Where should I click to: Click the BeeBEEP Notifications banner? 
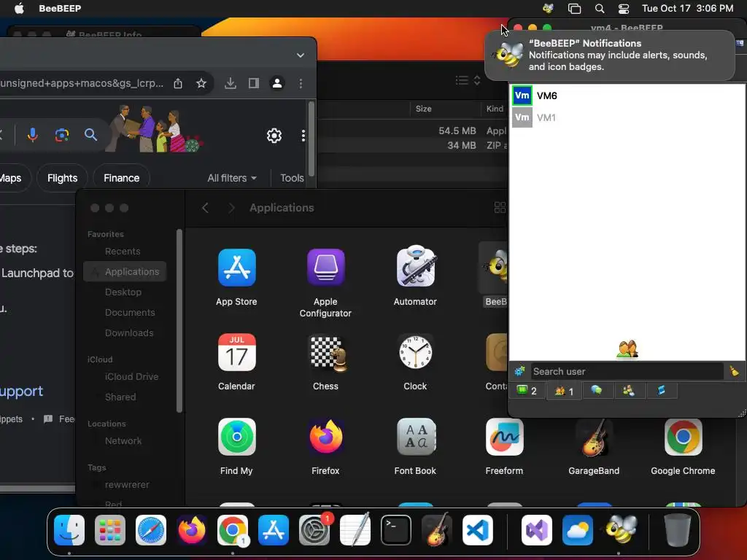tap(610, 55)
